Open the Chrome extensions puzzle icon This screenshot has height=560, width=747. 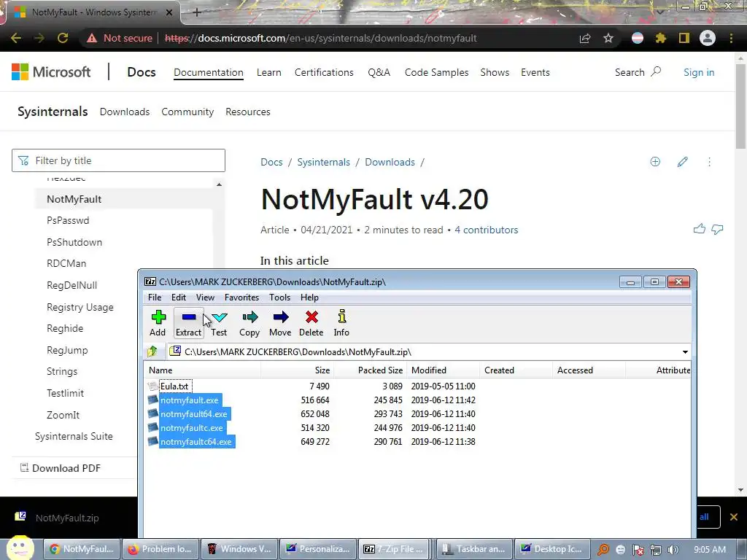tap(661, 38)
